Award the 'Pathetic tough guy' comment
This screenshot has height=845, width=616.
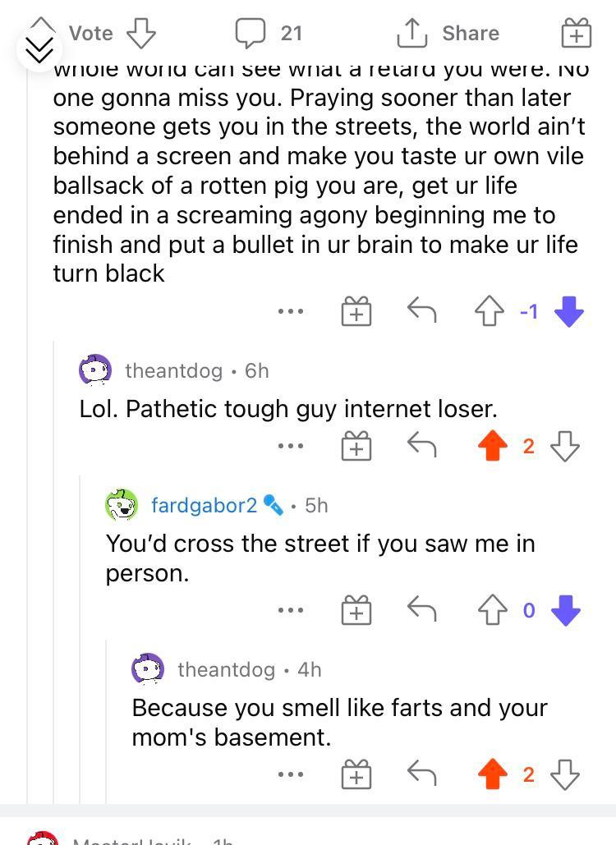(x=356, y=446)
